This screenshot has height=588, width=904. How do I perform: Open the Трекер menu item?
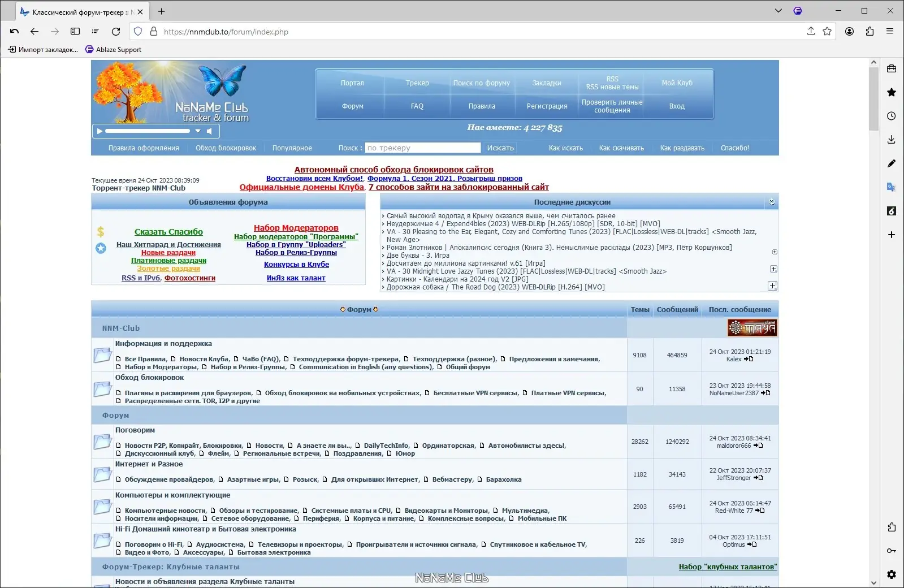[417, 83]
